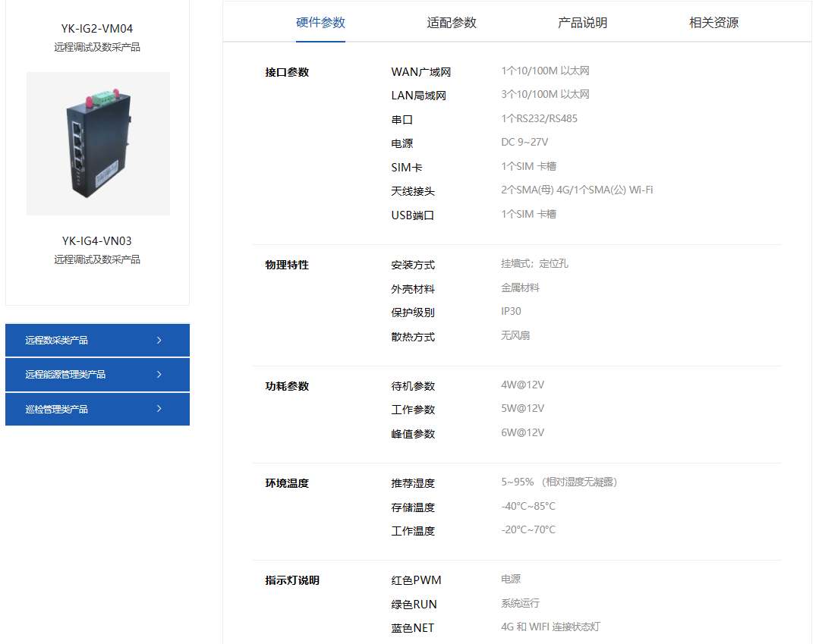Open the YK-IG4-VN03 product link
This screenshot has height=644, width=822.
click(97, 240)
